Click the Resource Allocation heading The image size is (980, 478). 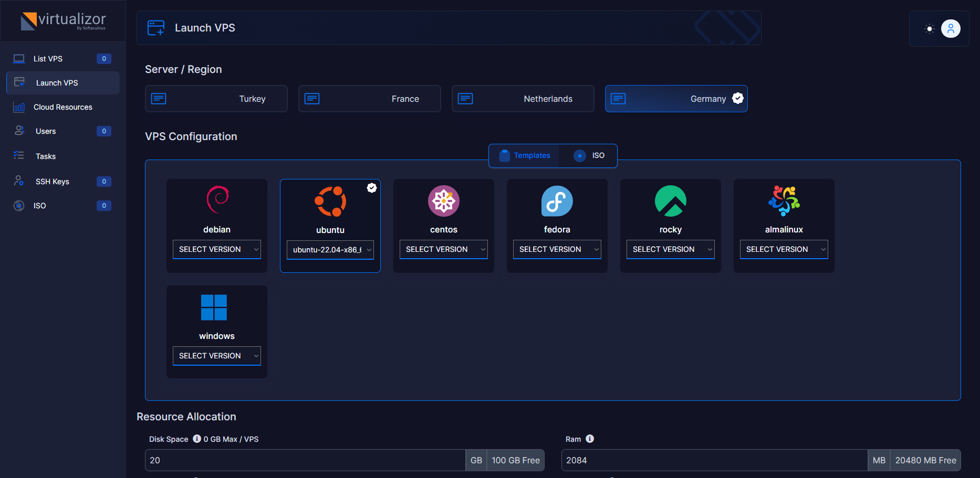click(x=186, y=417)
